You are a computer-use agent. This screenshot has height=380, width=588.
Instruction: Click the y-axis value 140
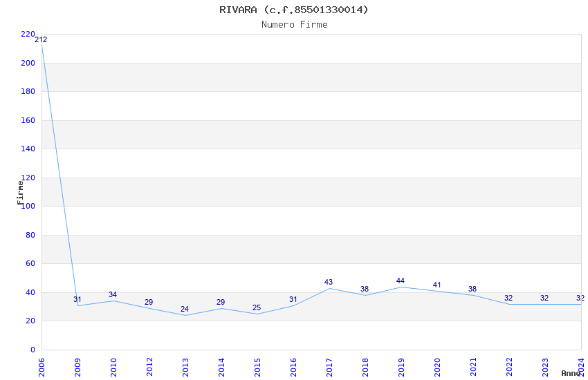pyautogui.click(x=28, y=149)
